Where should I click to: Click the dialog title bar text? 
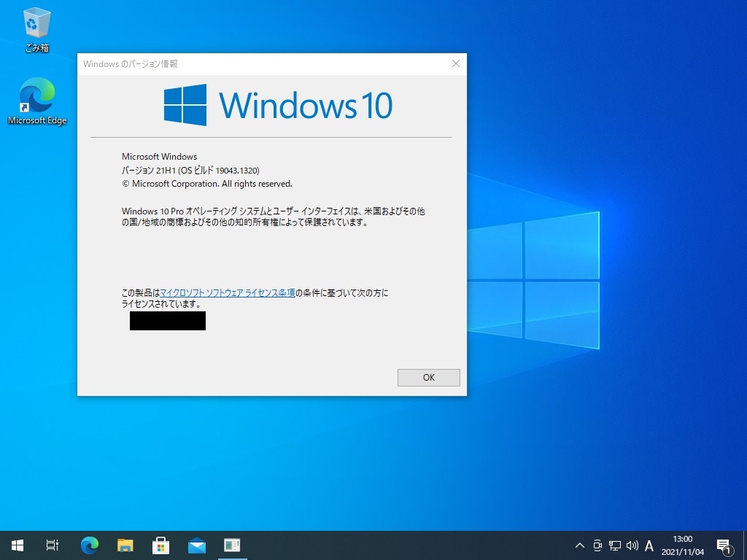[131, 64]
